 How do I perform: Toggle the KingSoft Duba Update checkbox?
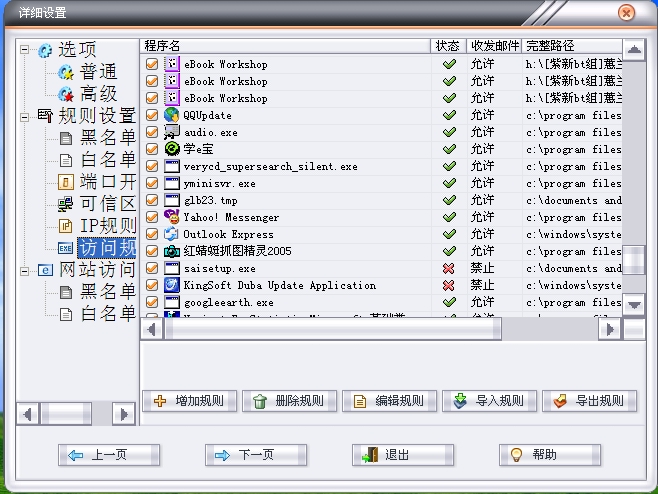tap(152, 285)
